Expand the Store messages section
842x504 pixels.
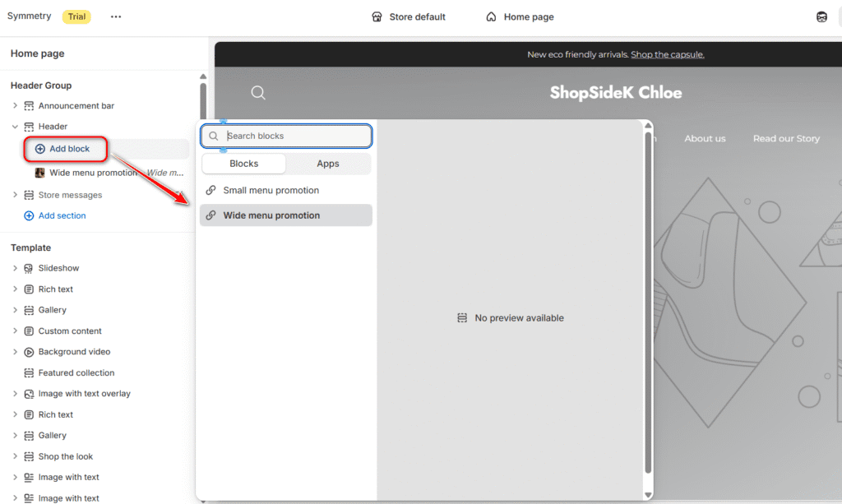15,195
